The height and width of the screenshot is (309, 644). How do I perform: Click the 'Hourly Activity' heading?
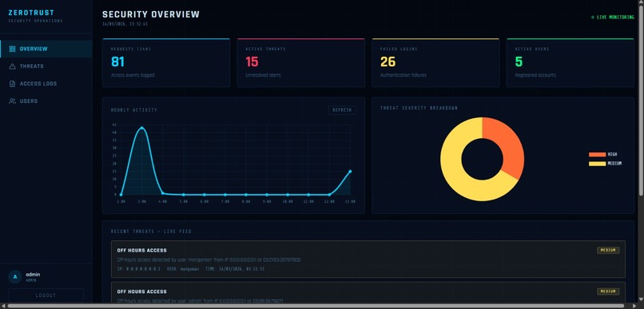point(134,110)
